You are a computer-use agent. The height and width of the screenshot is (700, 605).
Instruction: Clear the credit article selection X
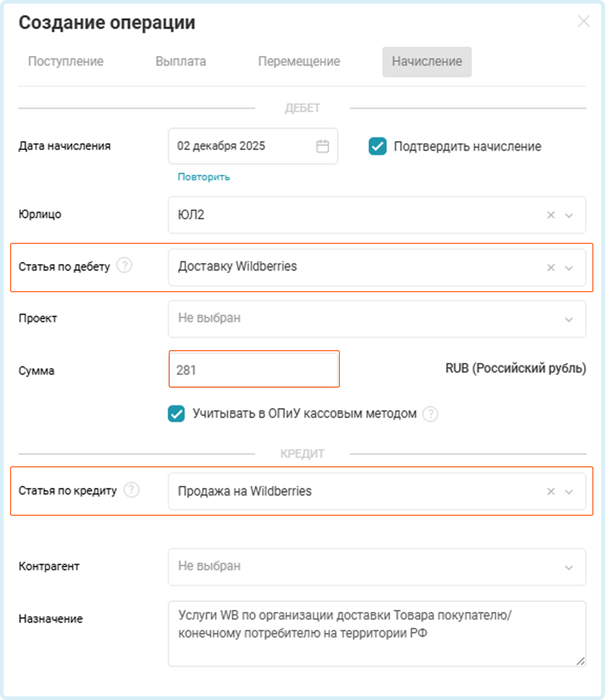[x=551, y=491]
